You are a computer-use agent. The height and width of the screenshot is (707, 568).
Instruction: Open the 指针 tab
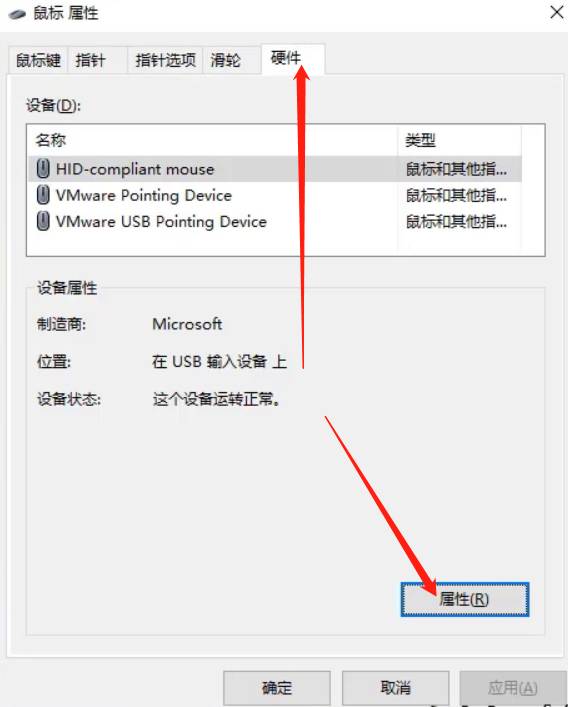97,60
